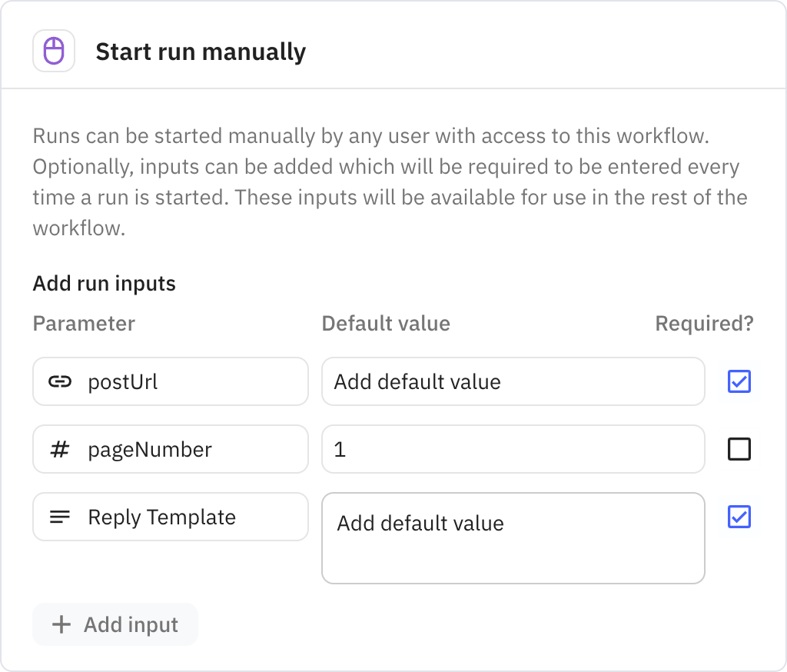Click the Required? column header

pos(704,324)
